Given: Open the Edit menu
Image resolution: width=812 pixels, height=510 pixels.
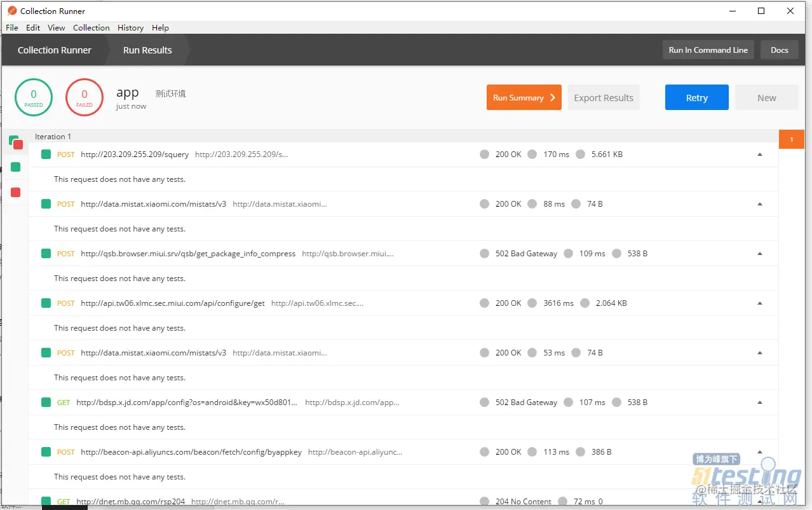Looking at the screenshot, I should tap(33, 27).
